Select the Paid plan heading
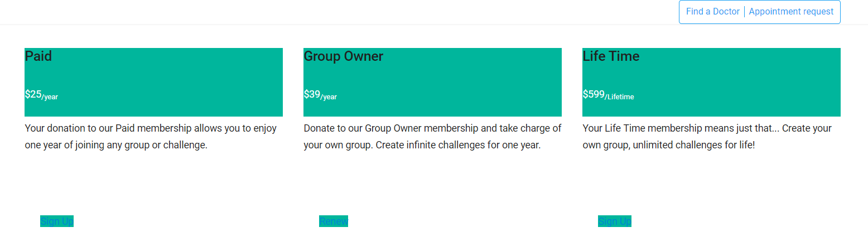Viewport: 868px width, 251px height. (x=38, y=56)
